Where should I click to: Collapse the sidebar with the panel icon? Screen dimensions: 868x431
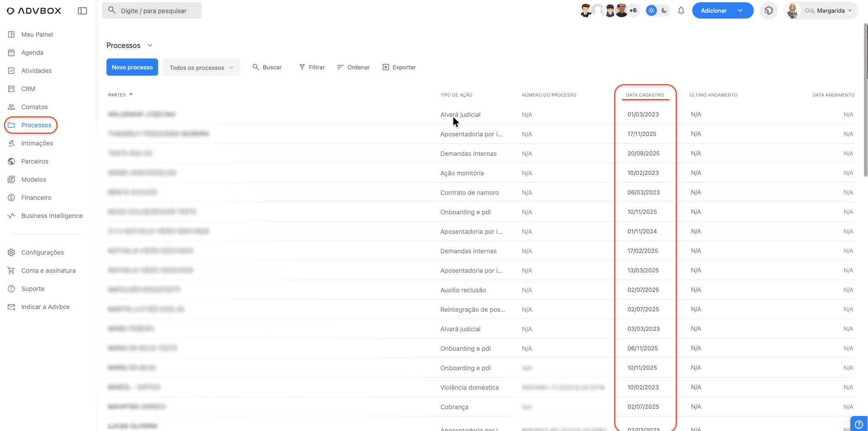point(82,11)
